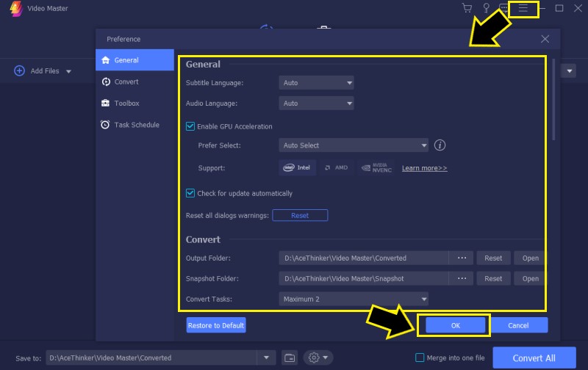Enable Merge into one file checkbox
The image size is (588, 370).
coord(420,358)
